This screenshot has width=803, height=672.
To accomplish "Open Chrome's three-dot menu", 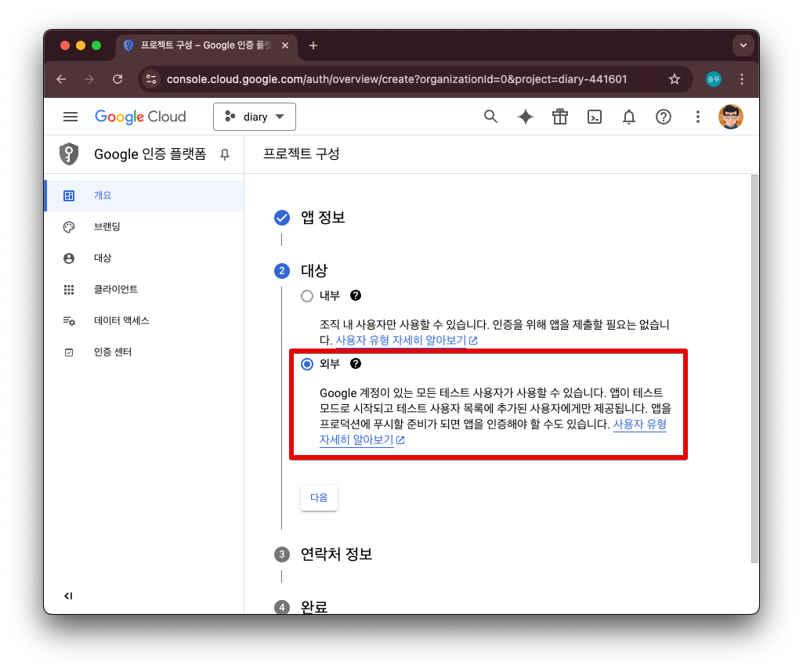I will (742, 79).
